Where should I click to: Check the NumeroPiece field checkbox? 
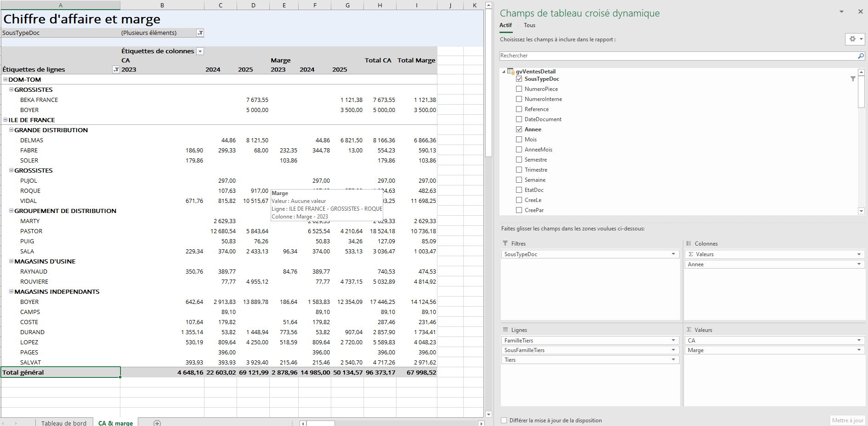pyautogui.click(x=519, y=89)
